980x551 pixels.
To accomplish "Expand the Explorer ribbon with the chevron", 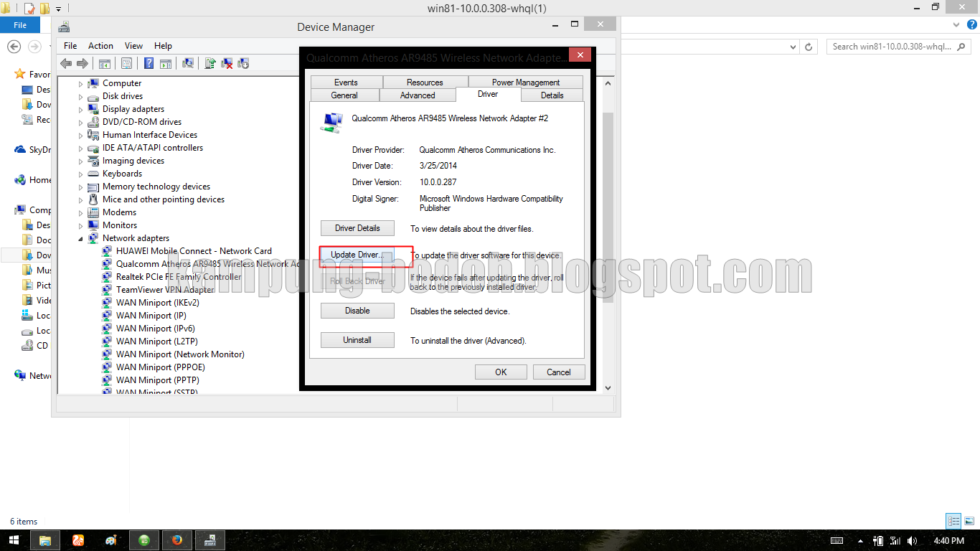I will coord(956,25).
